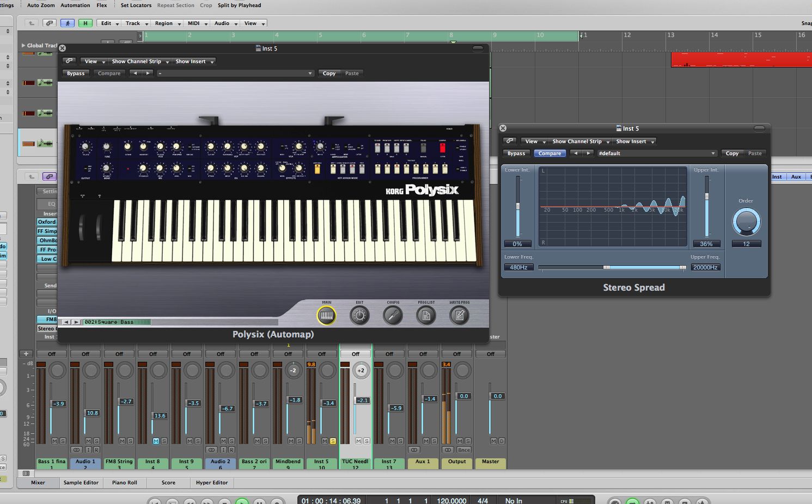
Task: Click the Play button in transport
Action: pos(242,501)
